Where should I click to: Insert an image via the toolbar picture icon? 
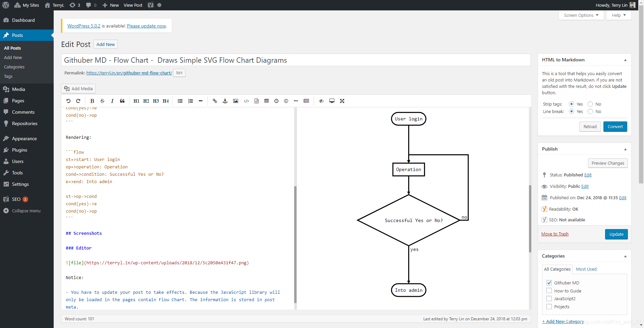coord(236,101)
